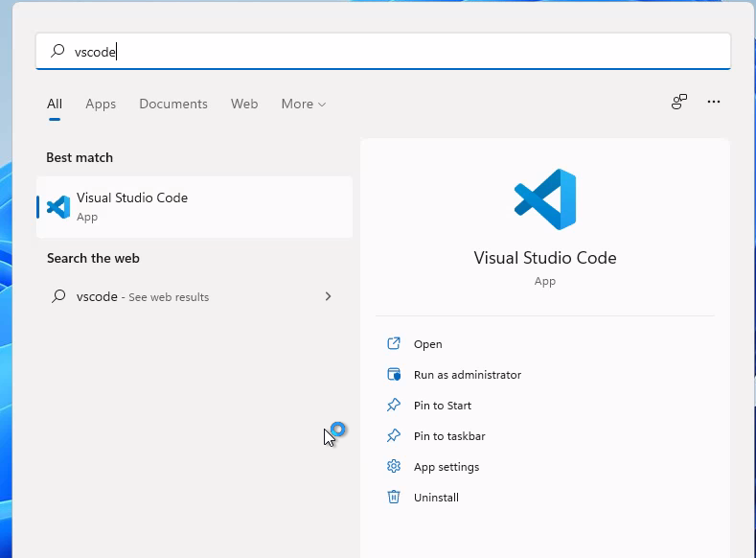
Task: Click the large Visual Studio Code logo
Action: point(545,199)
